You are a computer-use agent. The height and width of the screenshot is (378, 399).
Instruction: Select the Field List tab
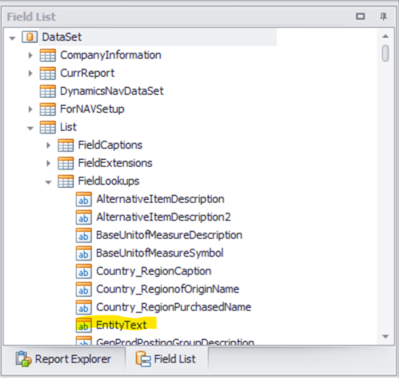tap(166, 359)
